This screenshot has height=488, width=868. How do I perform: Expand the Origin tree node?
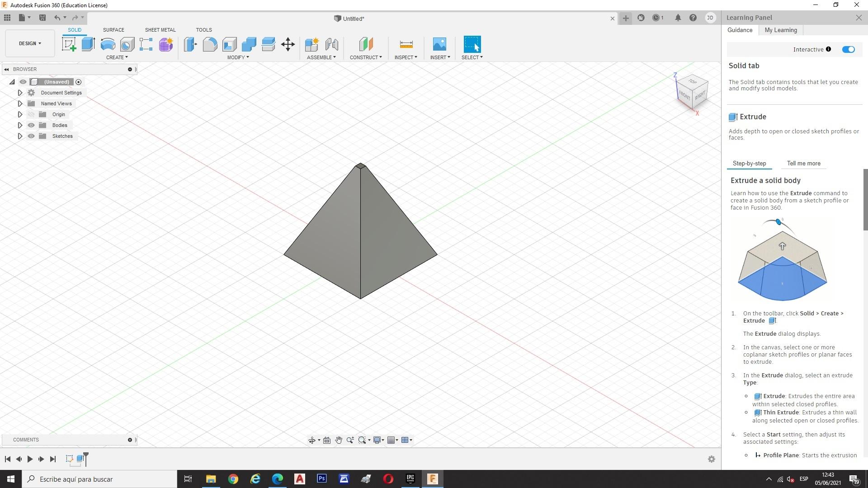click(x=20, y=114)
